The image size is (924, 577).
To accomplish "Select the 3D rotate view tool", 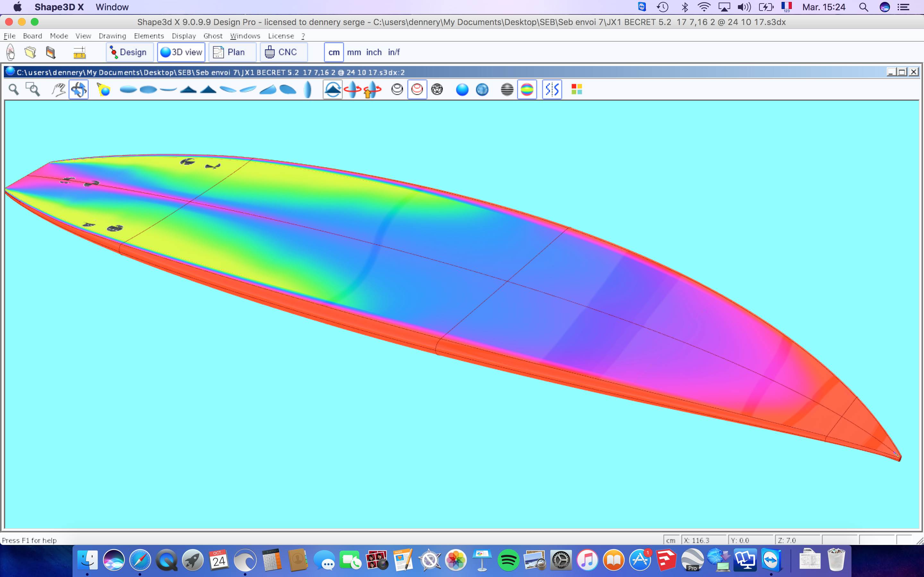I will pyautogui.click(x=79, y=90).
